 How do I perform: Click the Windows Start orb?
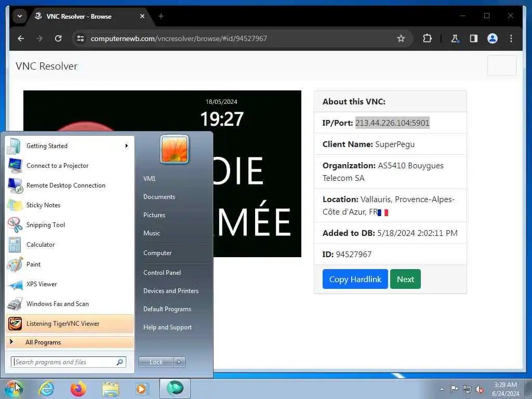14,389
